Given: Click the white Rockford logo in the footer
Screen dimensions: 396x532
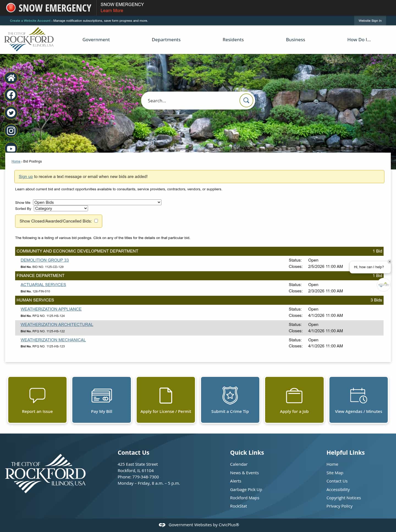Looking at the screenshot, I should click(x=45, y=473).
